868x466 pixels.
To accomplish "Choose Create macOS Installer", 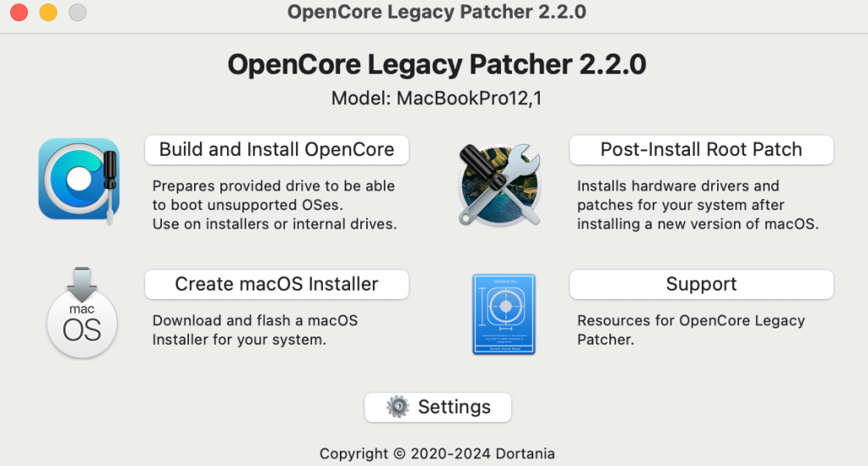I will 276,285.
